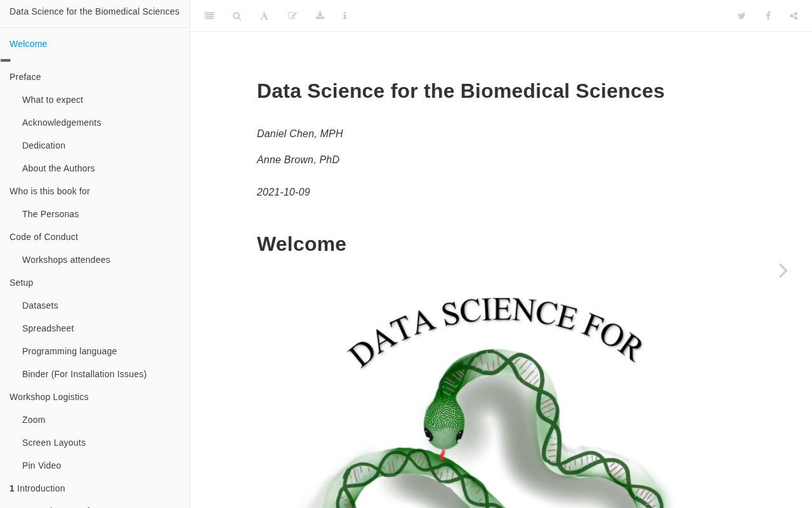Open the download options icon

320,16
